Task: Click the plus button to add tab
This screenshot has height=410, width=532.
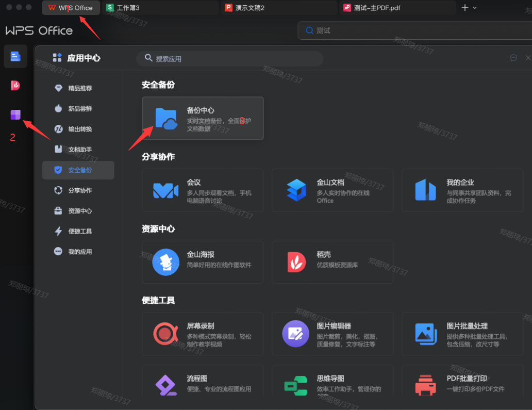Action: coord(465,8)
